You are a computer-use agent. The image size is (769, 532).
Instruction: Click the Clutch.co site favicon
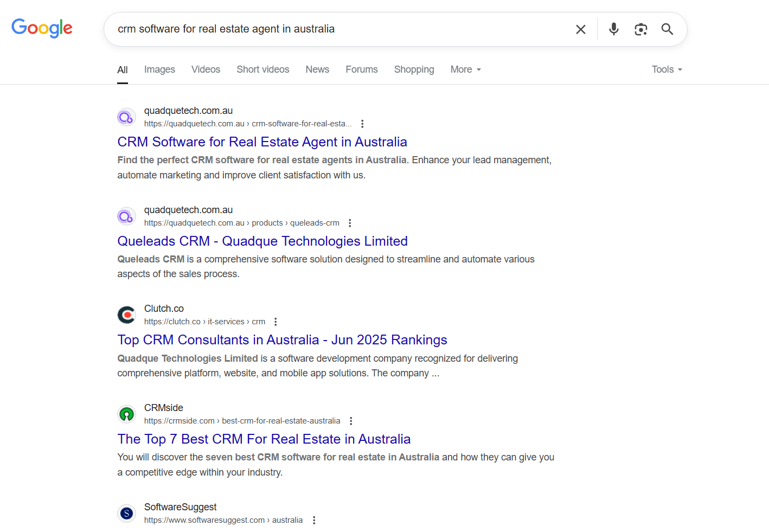126,315
